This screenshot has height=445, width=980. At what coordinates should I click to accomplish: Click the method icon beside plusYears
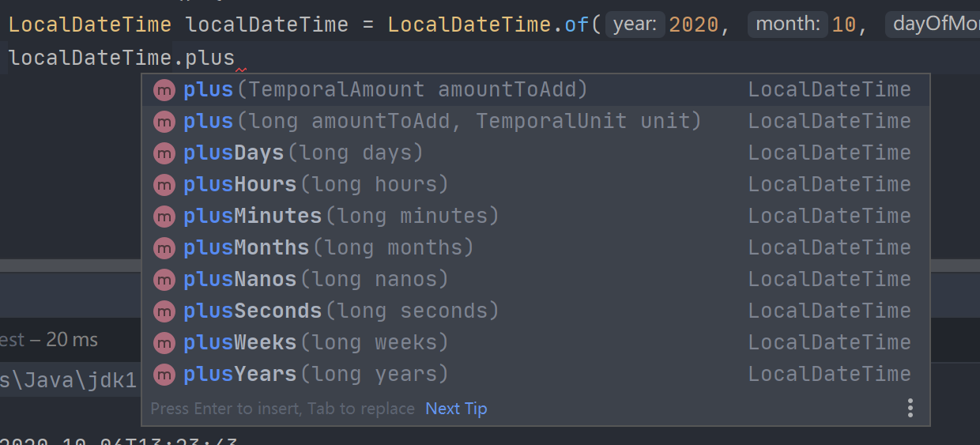click(x=164, y=375)
